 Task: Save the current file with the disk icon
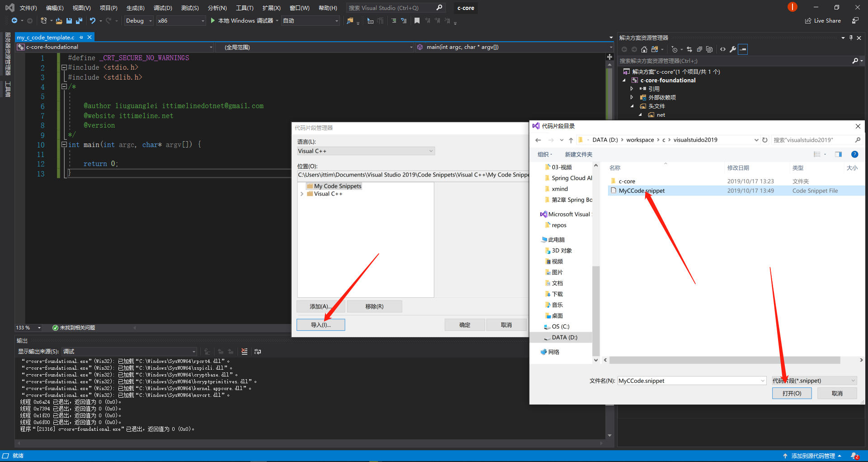tap(69, 21)
